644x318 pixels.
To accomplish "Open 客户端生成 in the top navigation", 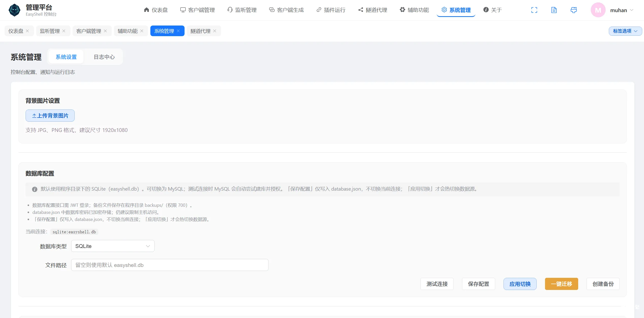I will tap(286, 10).
